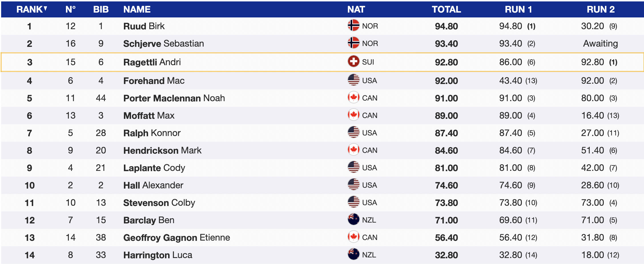Screen dimensions: 644x264
Task: Open athlete Ruud Birk's name link
Action: pos(144,26)
